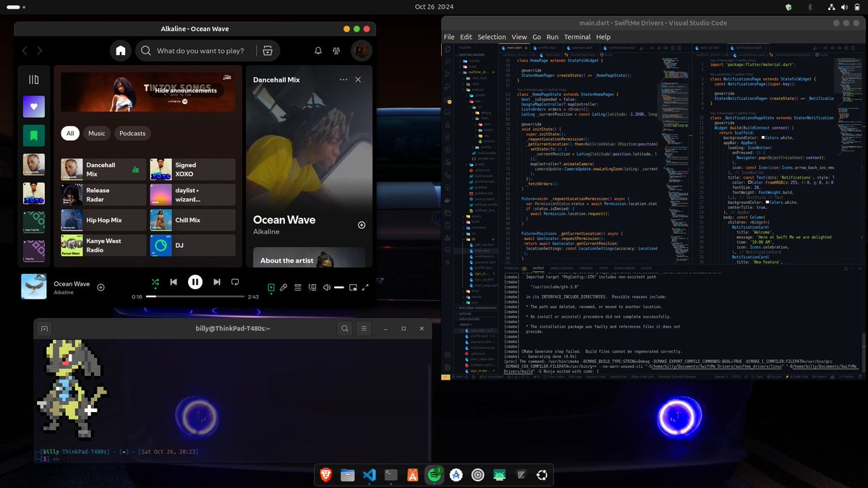Open Extensions view in VS Code
This screenshot has height=488, width=868.
tap(448, 100)
